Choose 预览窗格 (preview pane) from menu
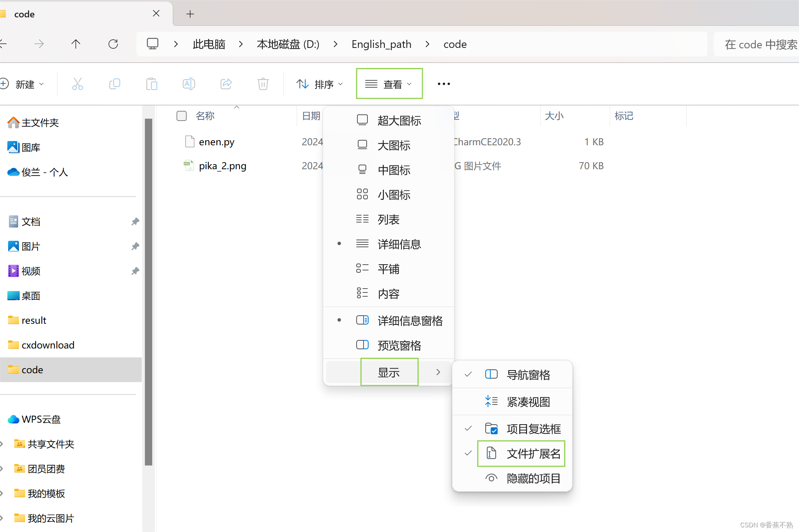Viewport: 799px width, 532px height. [399, 345]
